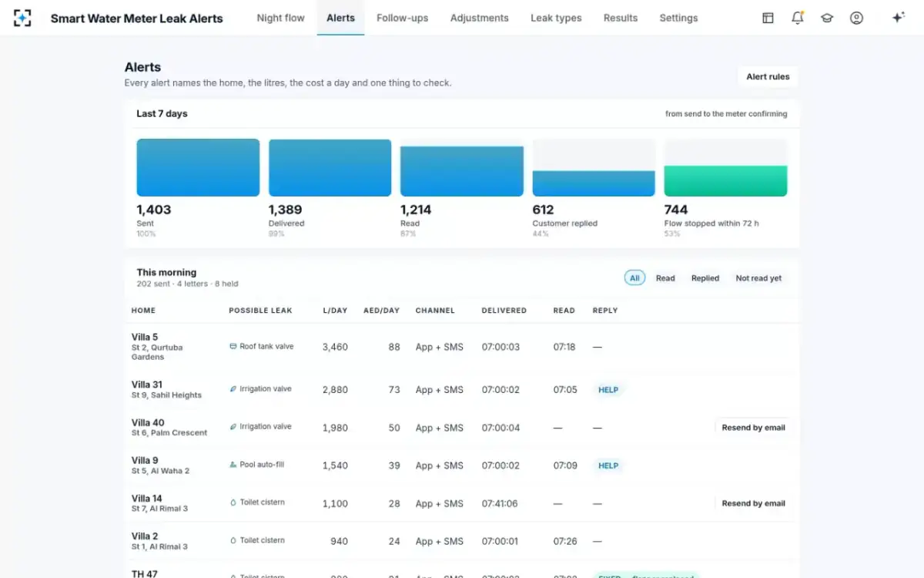The image size is (924, 578).
Task: Click the Toilet cistern icon for Villa 2
Action: (x=233, y=540)
